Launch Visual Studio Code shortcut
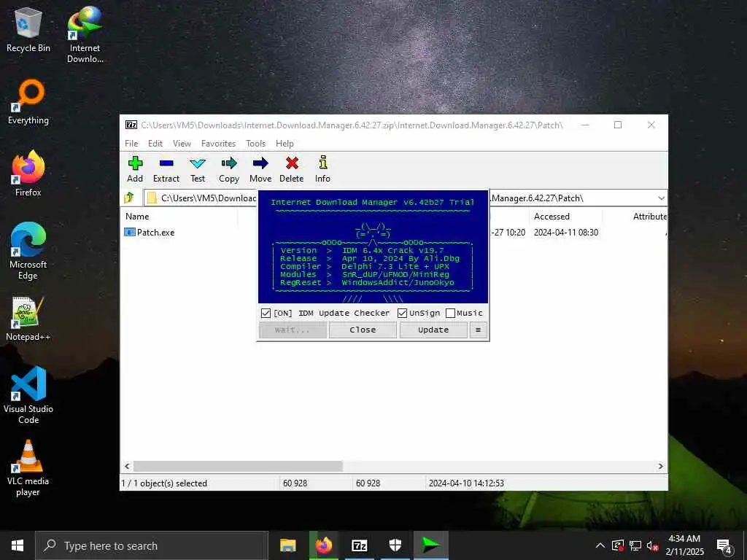Screen dimensions: 747x560 [28, 395]
